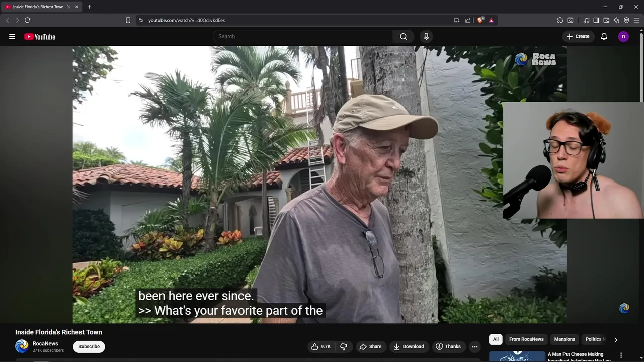644x362 pixels.
Task: Open Leo AI sparkle icon
Action: pos(616,20)
